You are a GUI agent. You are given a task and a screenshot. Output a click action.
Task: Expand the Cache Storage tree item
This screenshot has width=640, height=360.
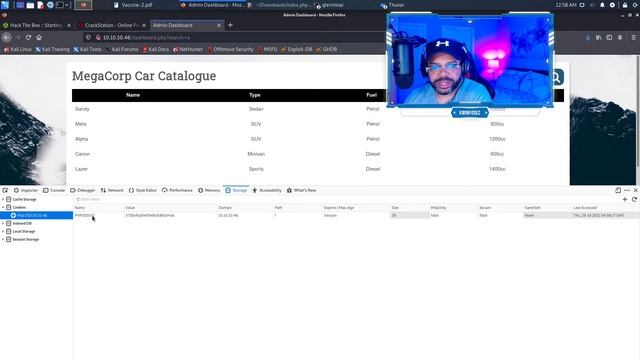(x=3, y=200)
